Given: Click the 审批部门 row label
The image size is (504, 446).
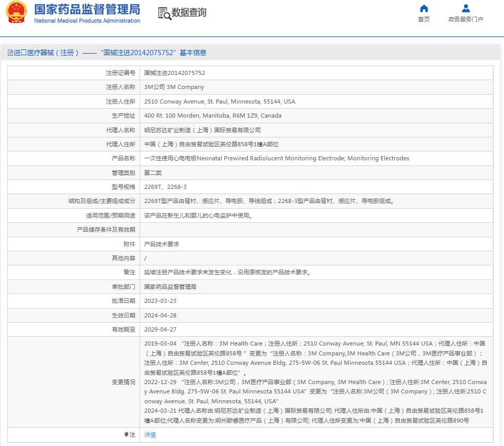Looking at the screenshot, I should point(123,287).
